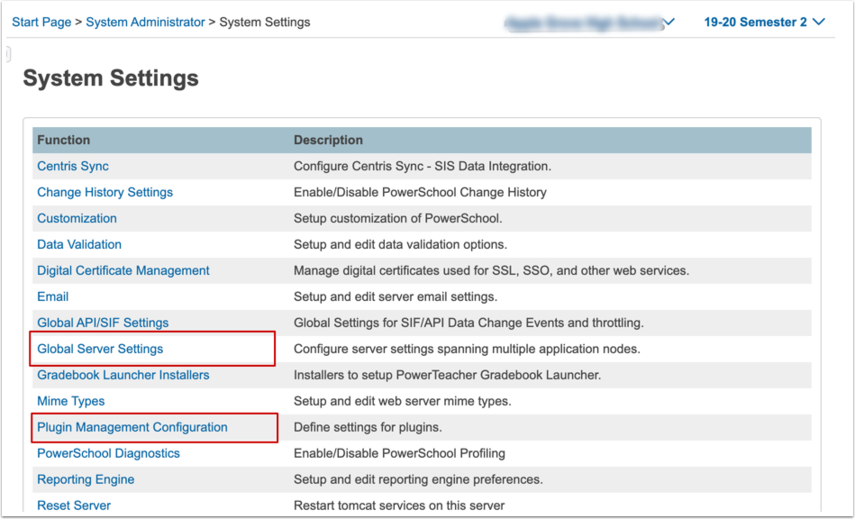Open Reporting Engine preferences
This screenshot has height=519, width=855.
point(86,480)
